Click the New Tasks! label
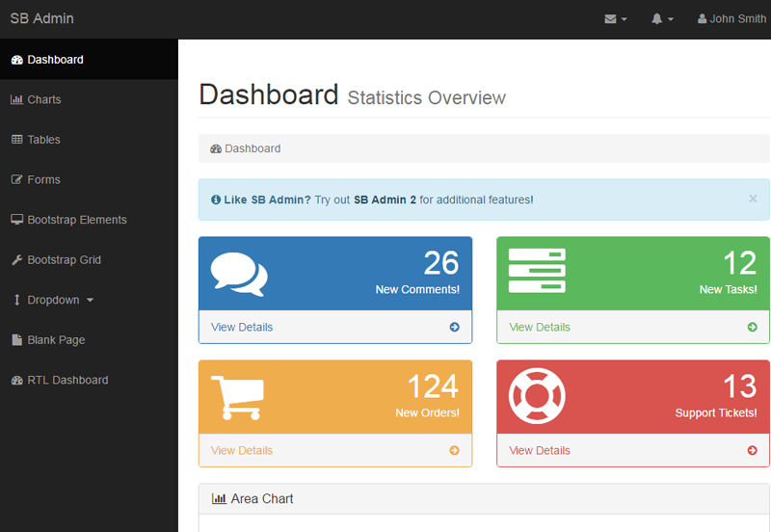 729,289
